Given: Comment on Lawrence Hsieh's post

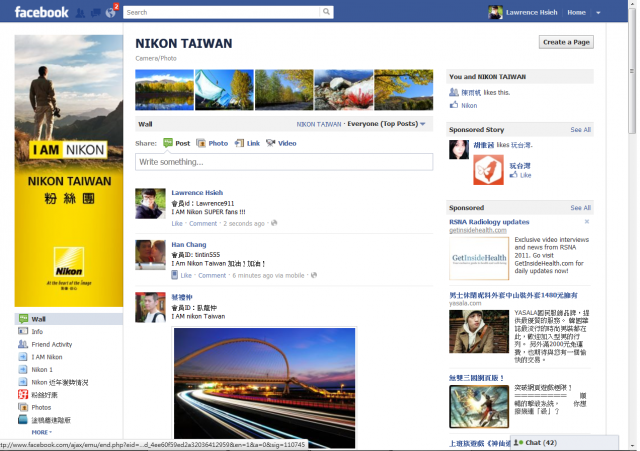Looking at the screenshot, I should tap(203, 223).
